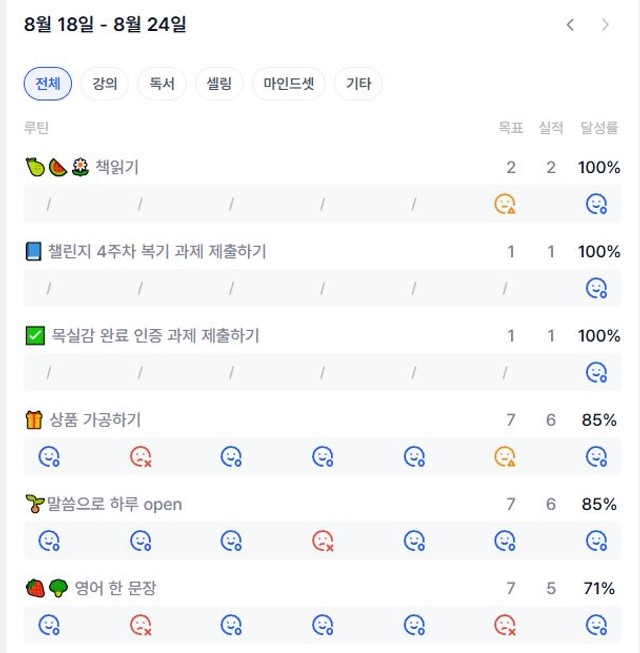Image resolution: width=640 pixels, height=653 pixels.
Task: Click blue smiley in 목실감 완료 인증 row
Action: [x=596, y=372]
